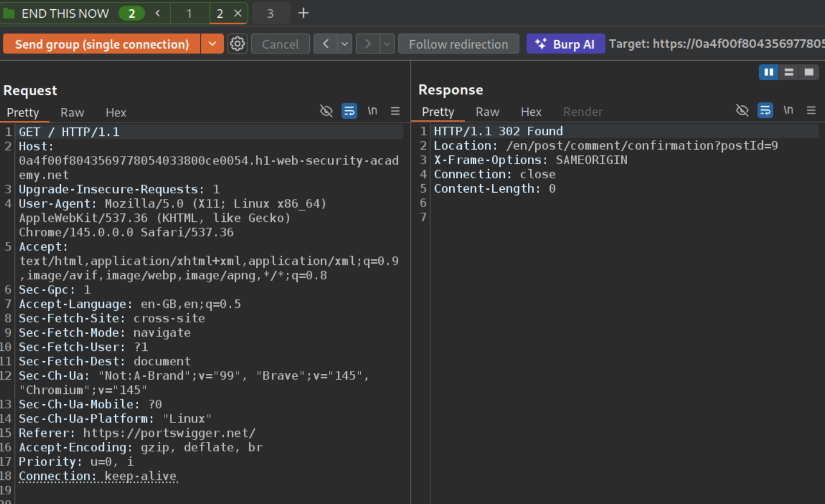The height and width of the screenshot is (504, 825).
Task: Add a new Repeater tab with plus icon
Action: pos(303,13)
